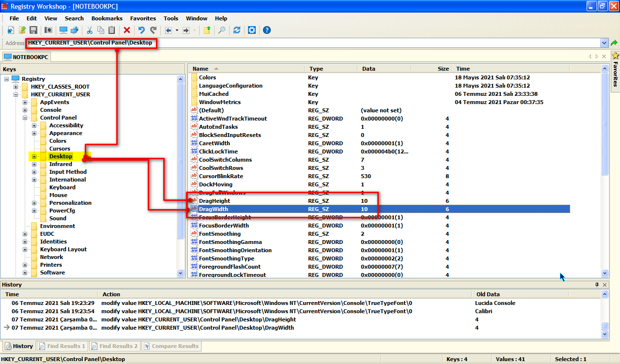The image size is (620, 364).
Task: Click the Copy toolbar icon
Action: 101,30
